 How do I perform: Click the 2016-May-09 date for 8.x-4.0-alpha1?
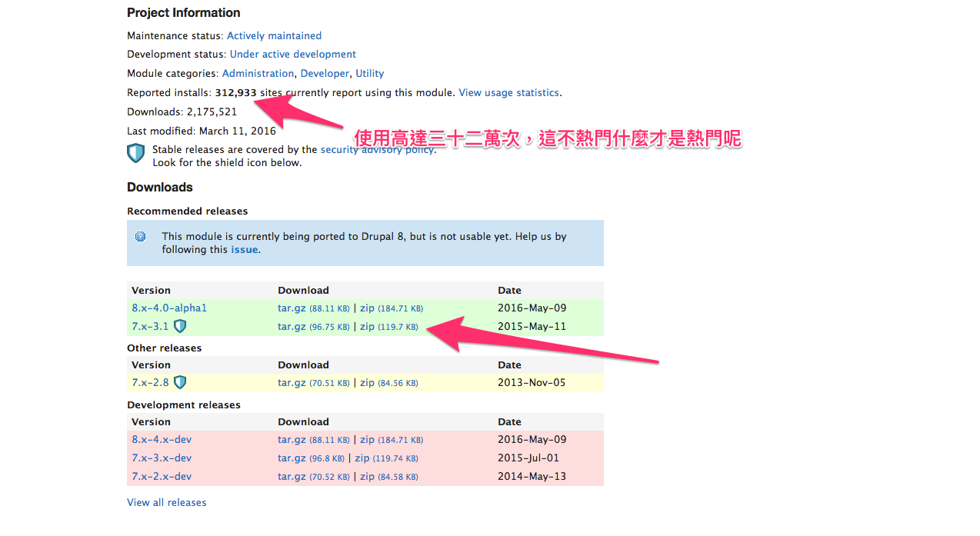tap(532, 308)
